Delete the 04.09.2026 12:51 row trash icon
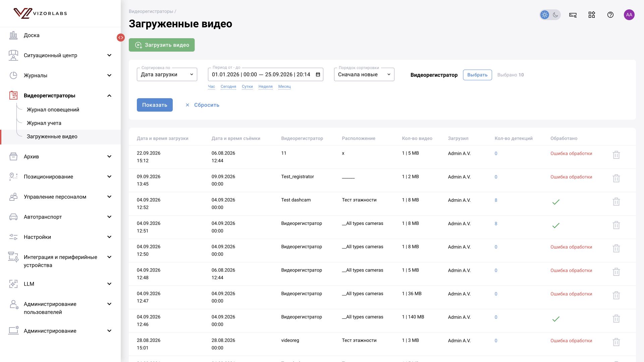 click(x=616, y=225)
